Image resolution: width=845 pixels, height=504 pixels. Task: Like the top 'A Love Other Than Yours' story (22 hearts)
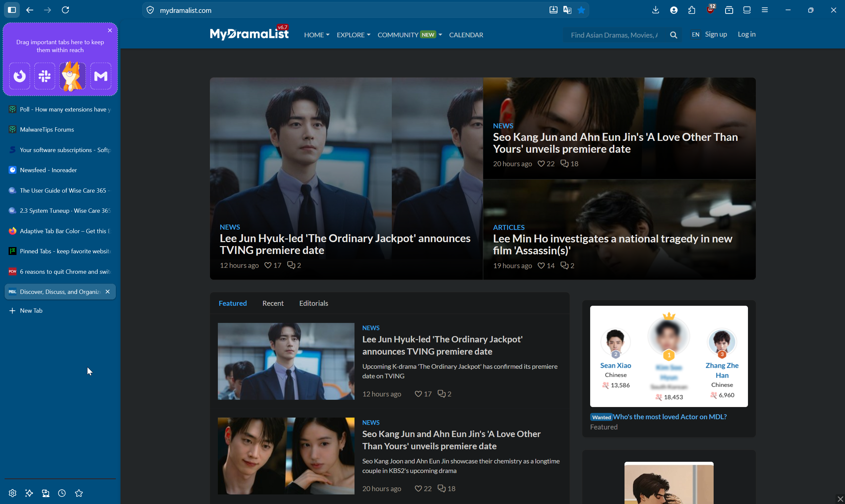(541, 164)
